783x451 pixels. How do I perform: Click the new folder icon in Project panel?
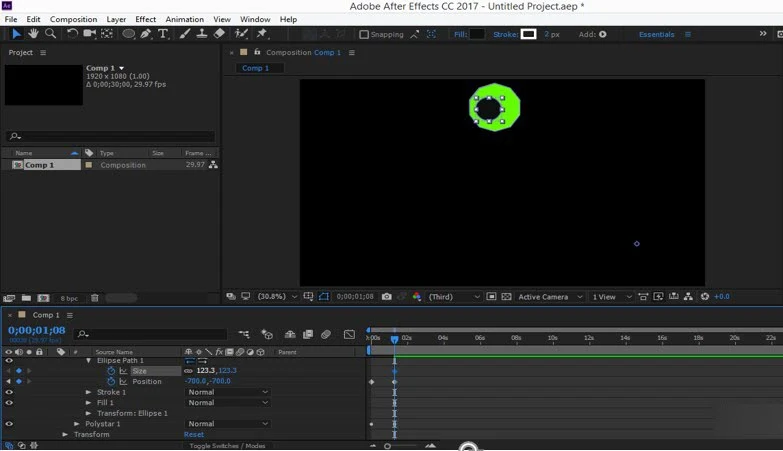(x=26, y=298)
